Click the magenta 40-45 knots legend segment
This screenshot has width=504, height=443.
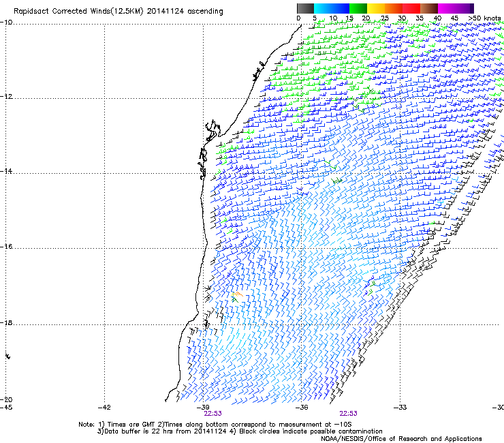click(x=447, y=8)
